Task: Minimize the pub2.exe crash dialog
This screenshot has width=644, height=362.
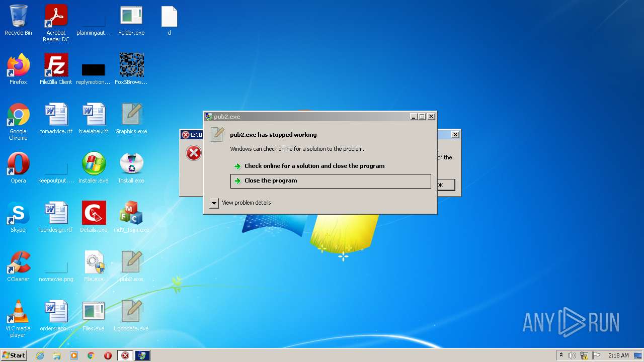Action: (x=413, y=117)
